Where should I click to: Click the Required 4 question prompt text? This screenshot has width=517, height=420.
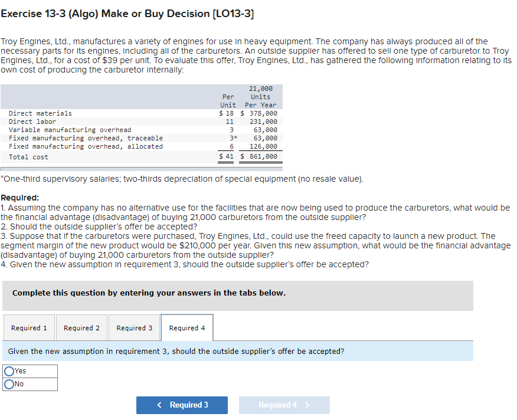(x=176, y=352)
